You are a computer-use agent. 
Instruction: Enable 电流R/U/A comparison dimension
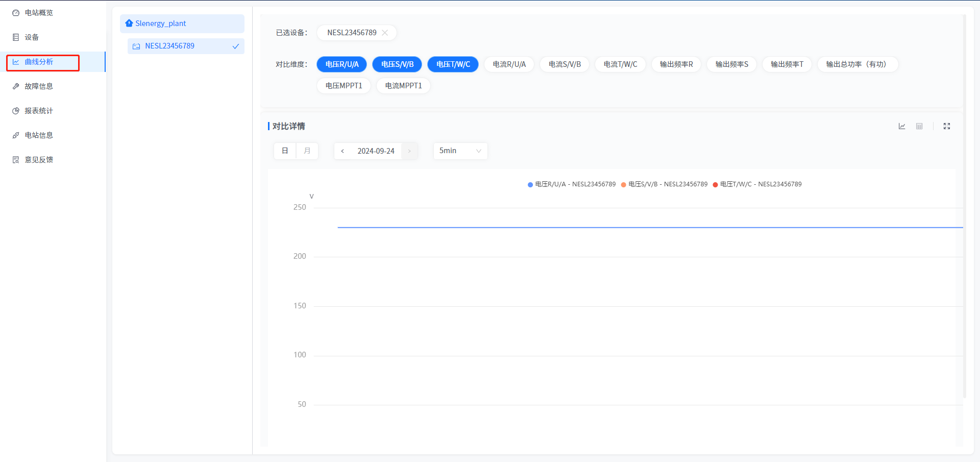click(509, 64)
